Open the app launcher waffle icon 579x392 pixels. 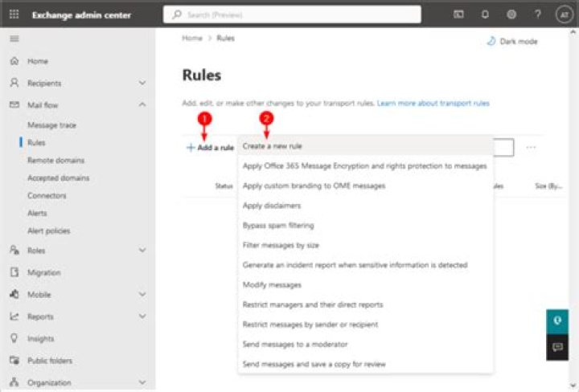(14, 14)
